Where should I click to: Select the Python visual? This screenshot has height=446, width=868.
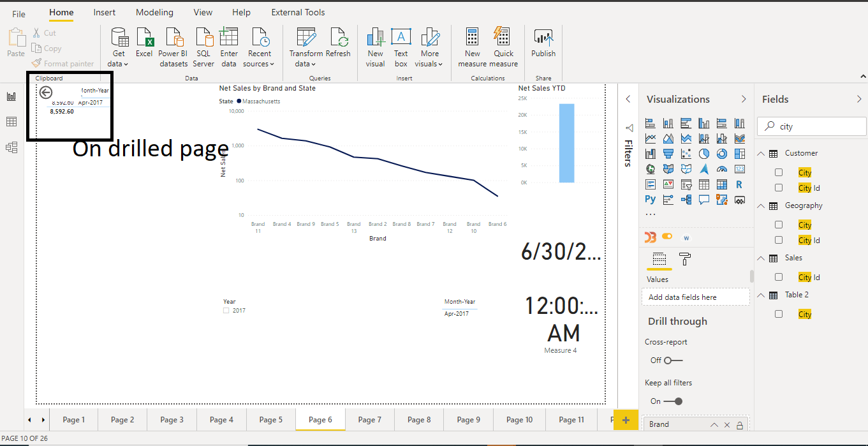point(651,200)
